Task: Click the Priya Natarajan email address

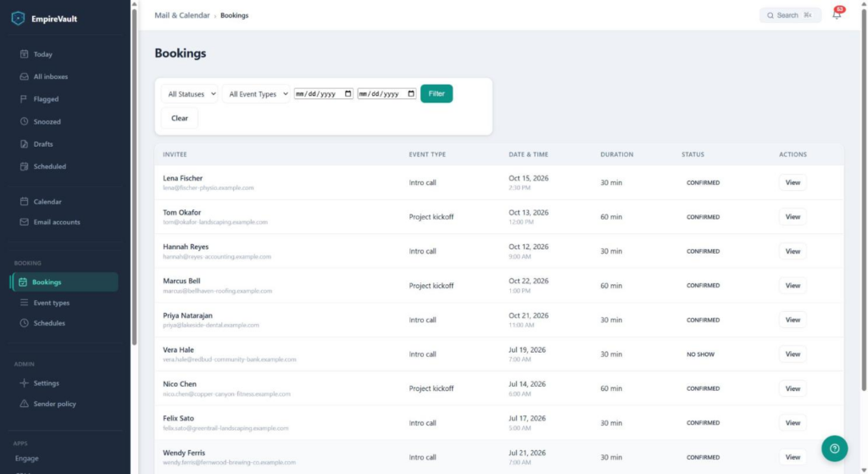Action: (211, 325)
